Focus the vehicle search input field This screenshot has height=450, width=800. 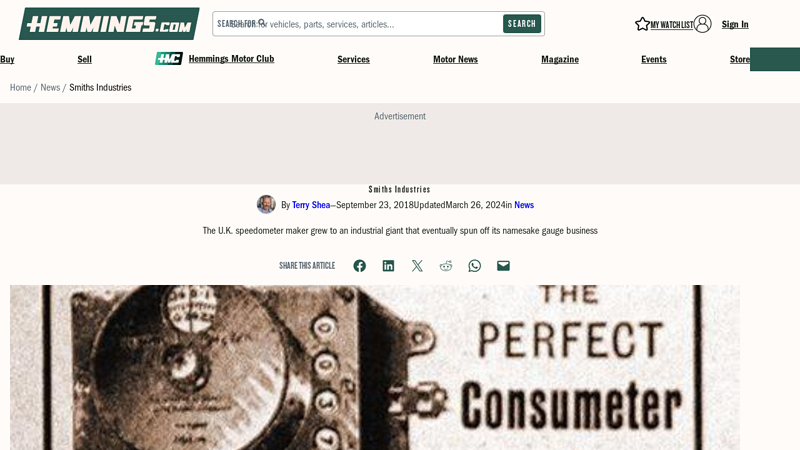tap(357, 24)
